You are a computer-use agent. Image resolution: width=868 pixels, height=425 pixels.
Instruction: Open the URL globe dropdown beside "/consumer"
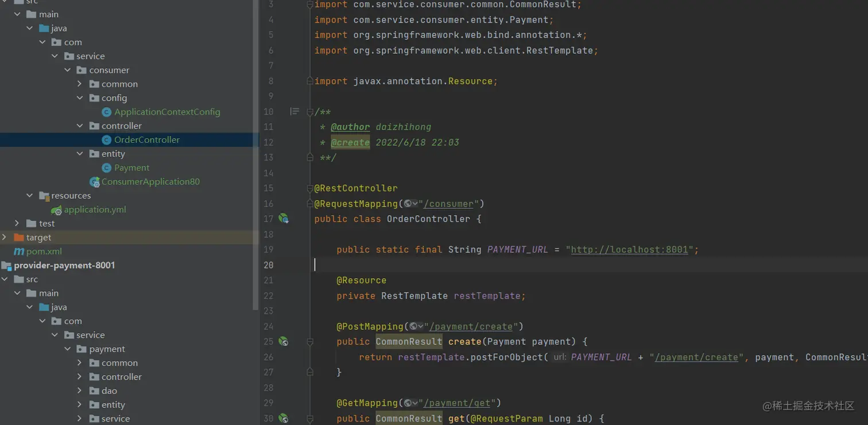coord(410,204)
